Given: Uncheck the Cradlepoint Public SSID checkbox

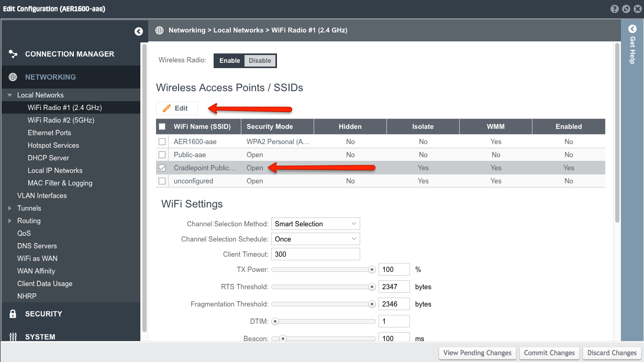Looking at the screenshot, I should click(162, 168).
